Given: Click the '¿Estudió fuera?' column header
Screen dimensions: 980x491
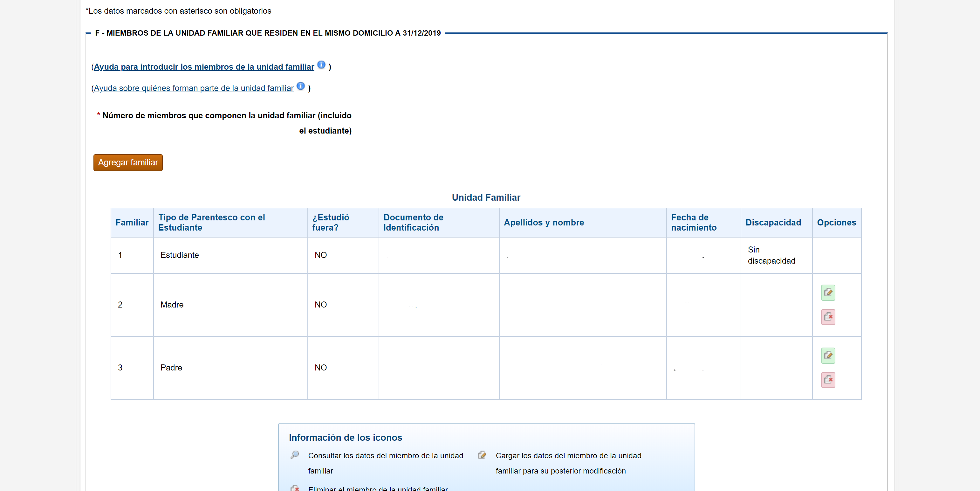Looking at the screenshot, I should pos(343,222).
